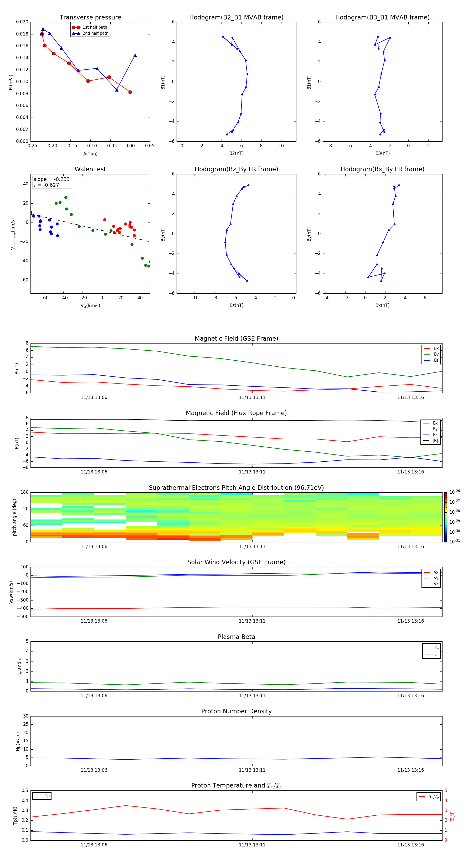The image size is (473, 868).
Task: Click the 'Magnetic Field (GSE Frame)' title
Action: pyautogui.click(x=236, y=338)
